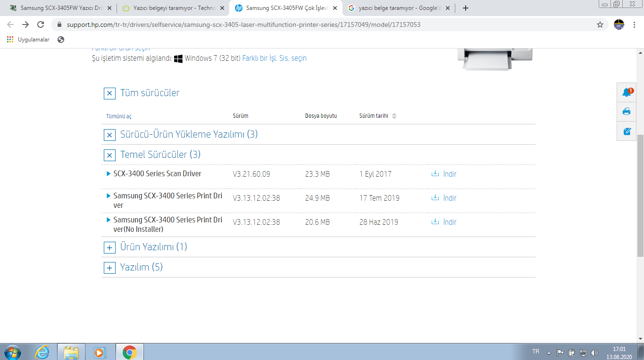This screenshot has height=360, width=644.
Task: Collapse the Tüm sürücüler section
Action: [x=109, y=93]
